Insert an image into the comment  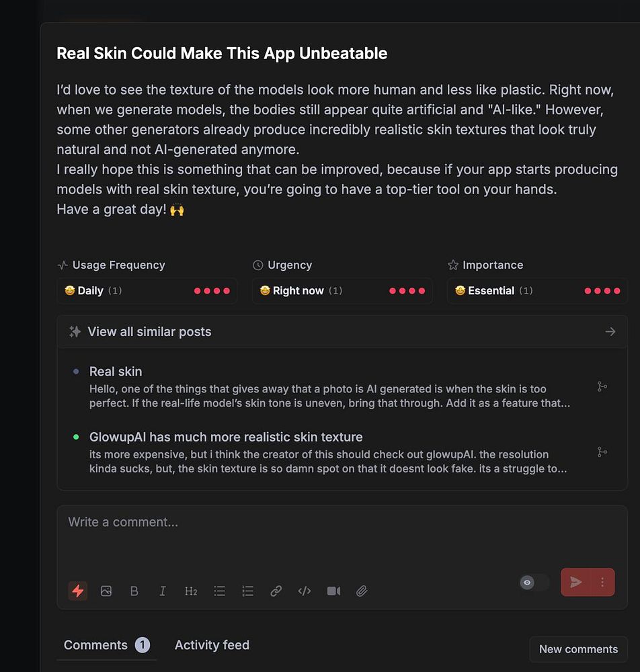pyautogui.click(x=106, y=591)
